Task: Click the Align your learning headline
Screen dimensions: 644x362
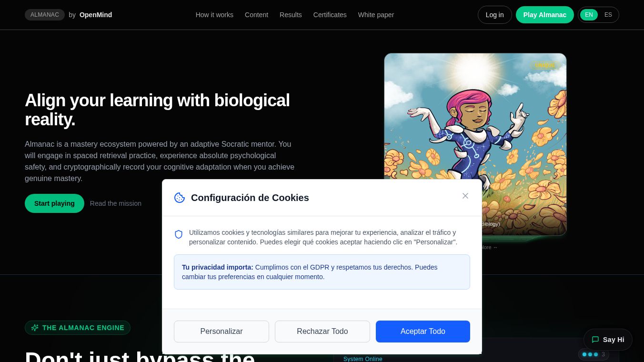Action: click(157, 110)
